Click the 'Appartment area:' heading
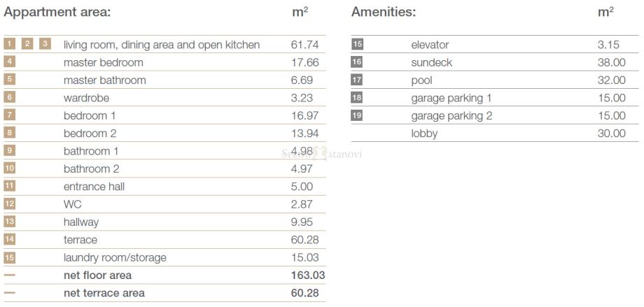This screenshot has height=307, width=644. [x=57, y=12]
